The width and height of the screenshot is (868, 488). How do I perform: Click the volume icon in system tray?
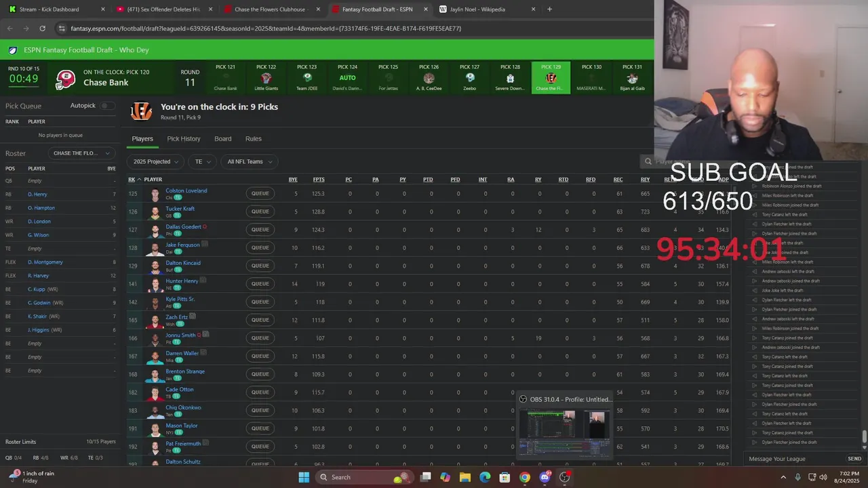point(823,477)
